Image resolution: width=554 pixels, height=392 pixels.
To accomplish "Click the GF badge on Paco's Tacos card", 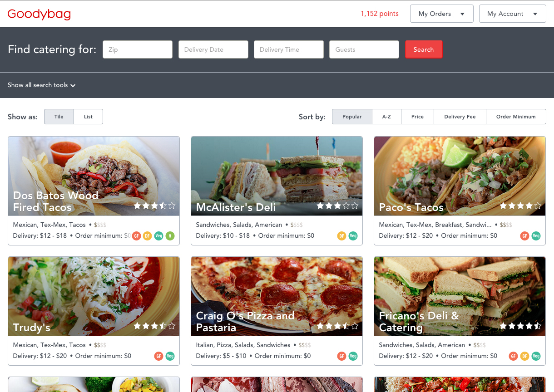I will tap(524, 236).
